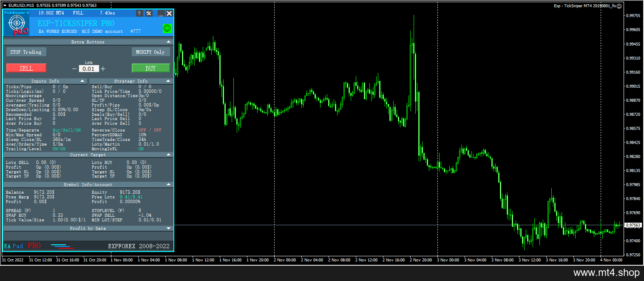This screenshot has width=644, height=281.
Task: Click the MIN LOT/STEP 0.01/0.01 value
Action: [150, 220]
